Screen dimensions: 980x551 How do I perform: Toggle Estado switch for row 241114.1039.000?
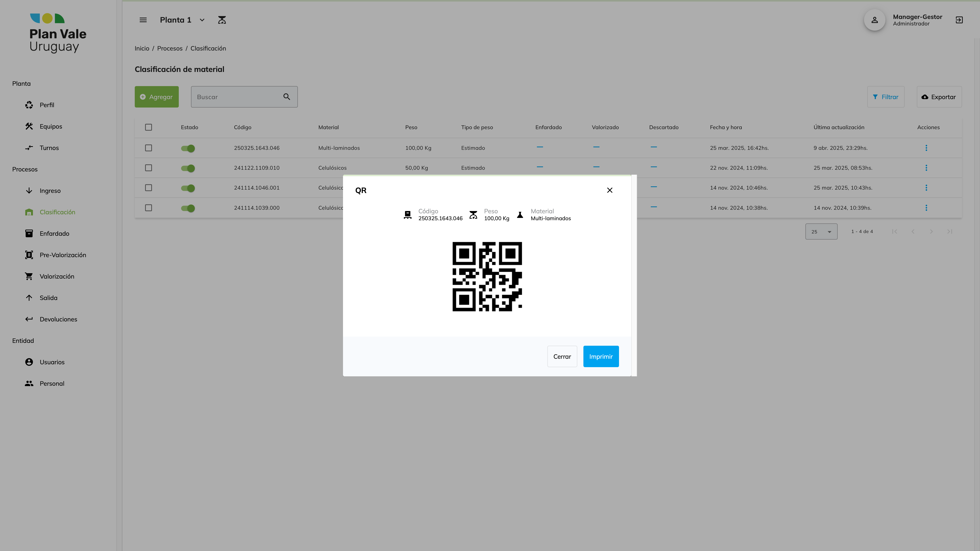click(x=188, y=208)
